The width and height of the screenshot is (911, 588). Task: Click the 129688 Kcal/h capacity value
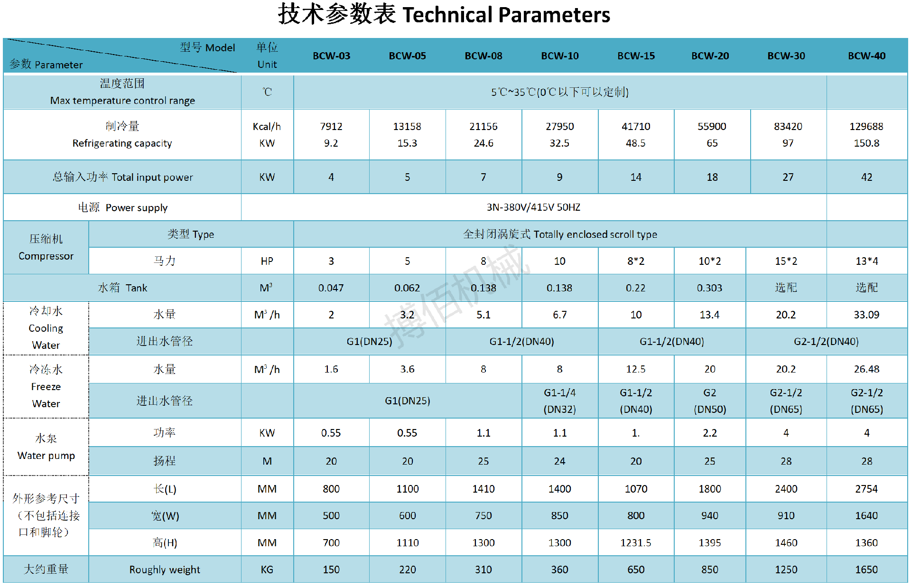(x=866, y=126)
